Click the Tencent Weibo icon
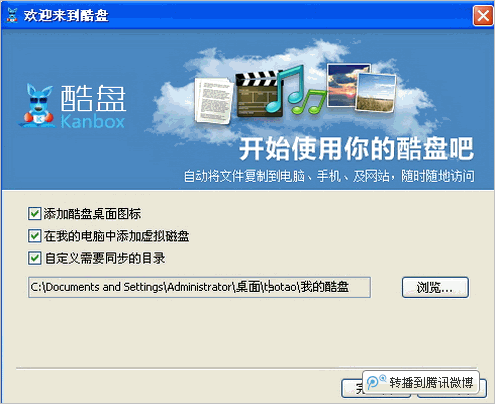495x404 pixels. (375, 381)
